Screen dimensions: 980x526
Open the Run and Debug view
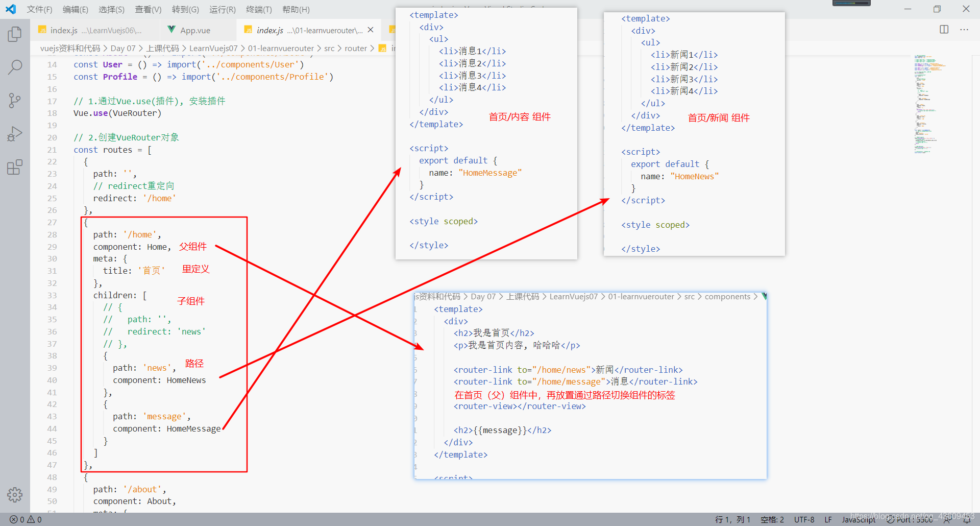(15, 133)
